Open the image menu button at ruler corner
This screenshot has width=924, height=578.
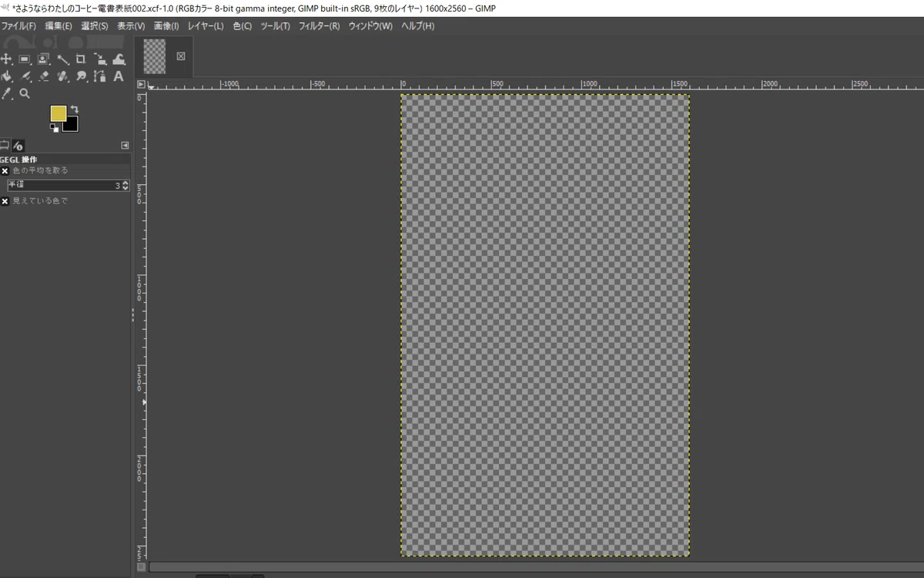click(x=141, y=84)
